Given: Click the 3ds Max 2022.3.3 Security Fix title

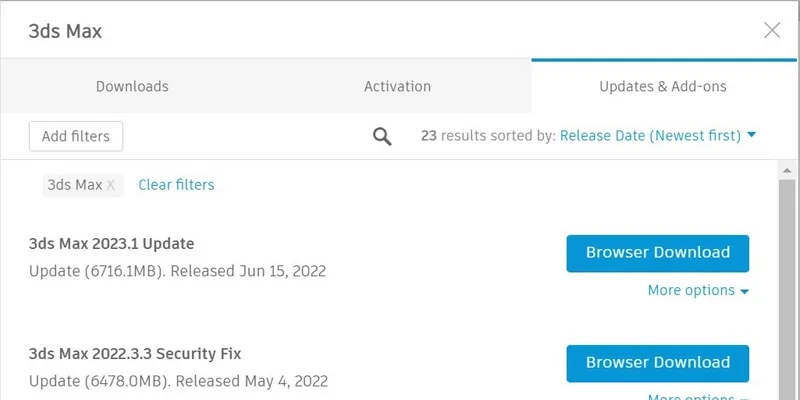Looking at the screenshot, I should pos(135,353).
